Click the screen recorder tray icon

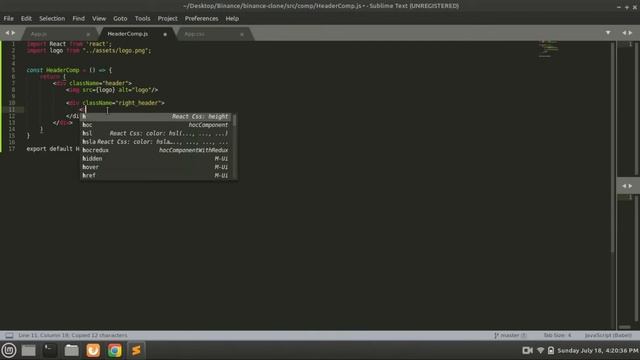527,350
